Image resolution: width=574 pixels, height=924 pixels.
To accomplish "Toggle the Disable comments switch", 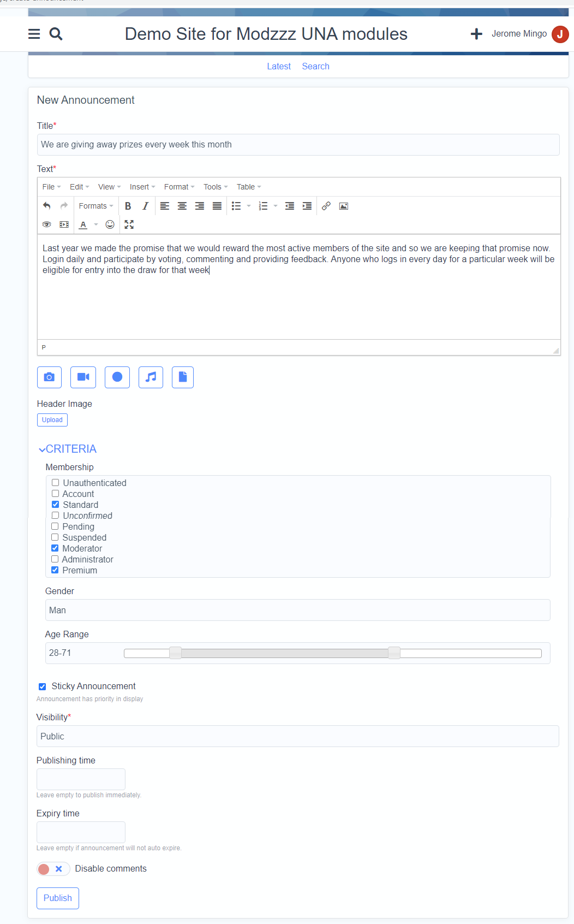I will (x=53, y=869).
